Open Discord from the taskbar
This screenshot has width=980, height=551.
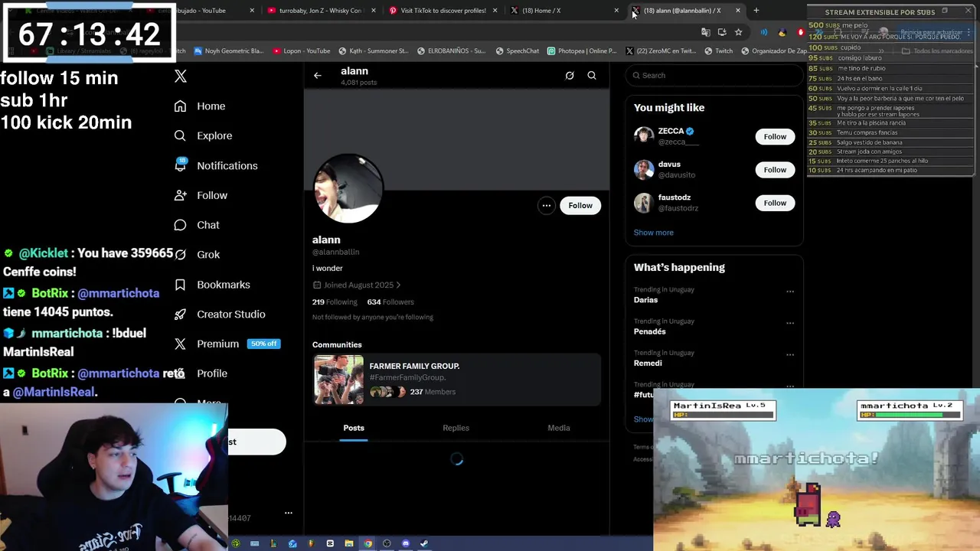[x=406, y=543]
